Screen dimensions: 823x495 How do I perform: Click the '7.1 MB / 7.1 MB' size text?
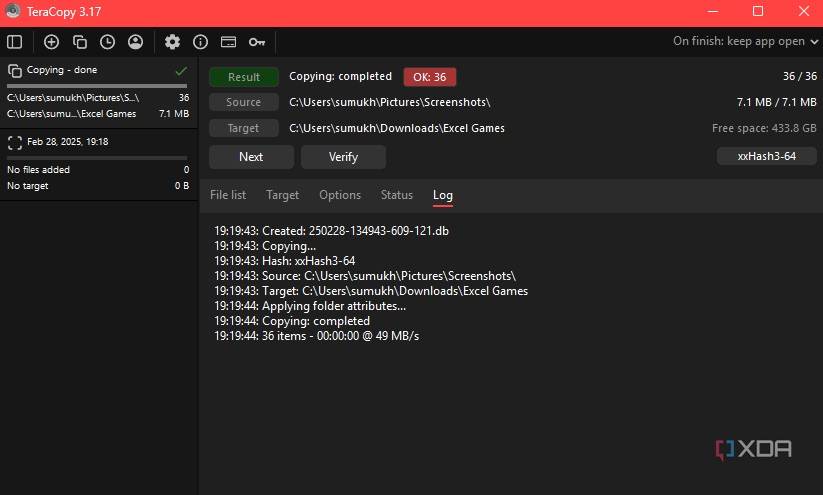(776, 102)
